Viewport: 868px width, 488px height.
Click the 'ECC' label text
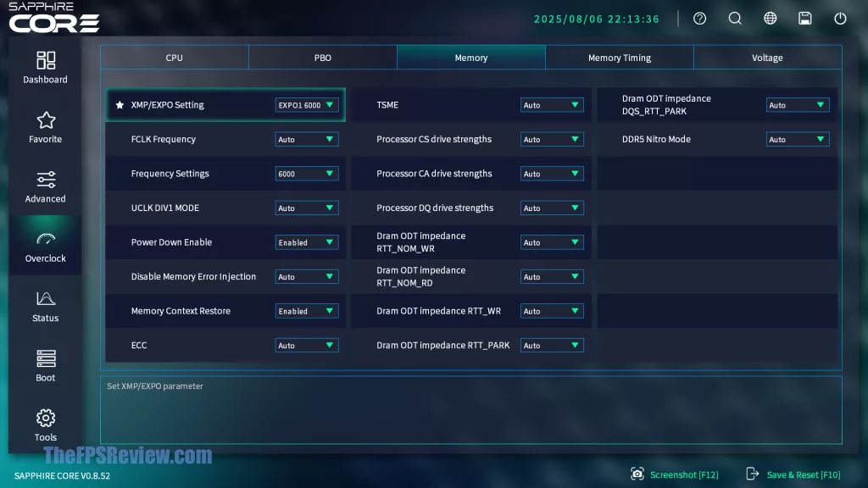(x=139, y=346)
